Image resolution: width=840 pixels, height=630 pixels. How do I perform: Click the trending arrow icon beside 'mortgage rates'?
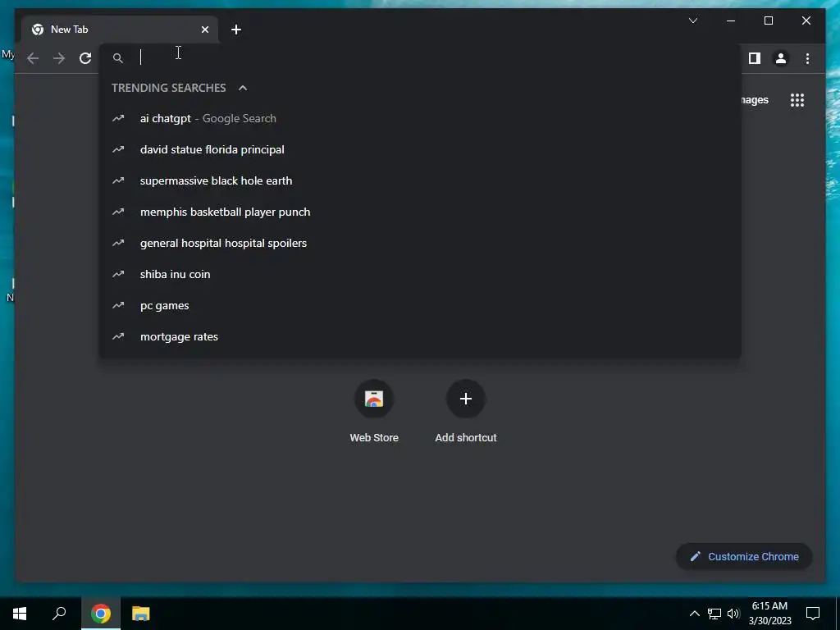pos(118,336)
